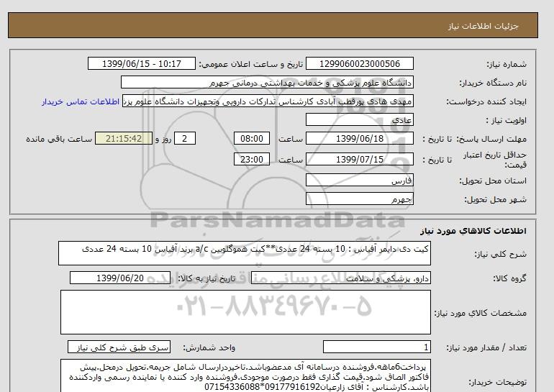
Task: Click the مشخصات کالای مورد نیاز label
Action: (480, 313)
